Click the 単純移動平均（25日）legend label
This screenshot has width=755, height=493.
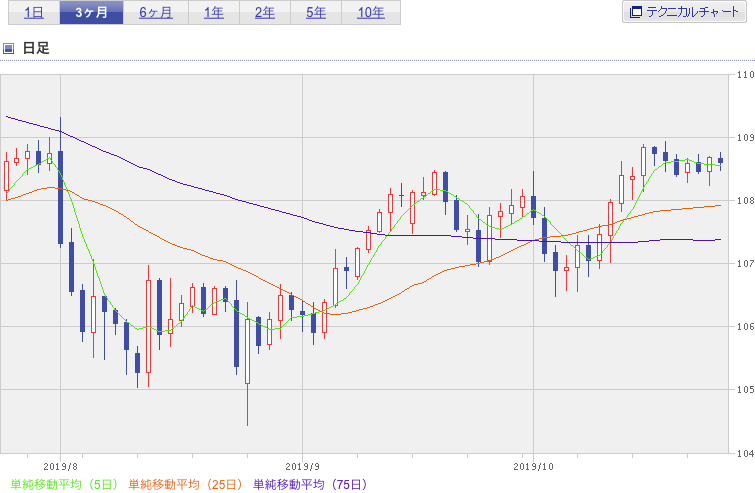point(185,484)
